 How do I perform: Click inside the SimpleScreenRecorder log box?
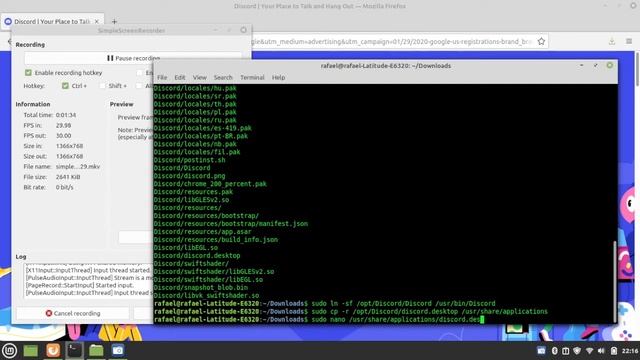tap(89, 281)
